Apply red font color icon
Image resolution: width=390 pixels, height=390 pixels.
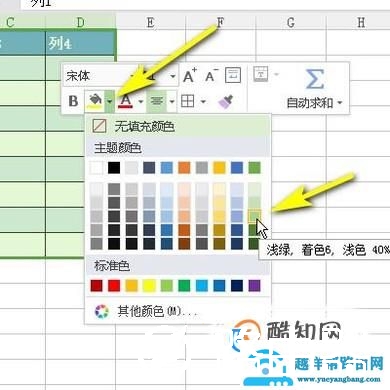coord(126,101)
